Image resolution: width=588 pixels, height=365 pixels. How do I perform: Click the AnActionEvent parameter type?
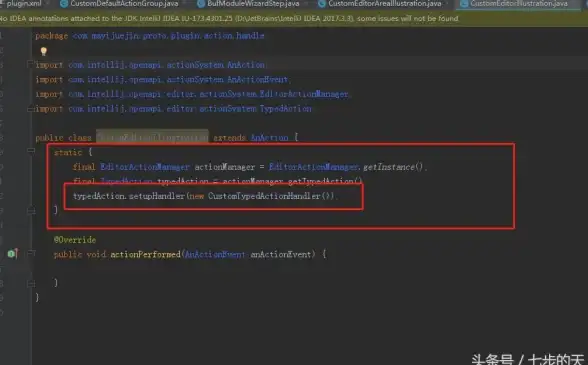point(215,254)
